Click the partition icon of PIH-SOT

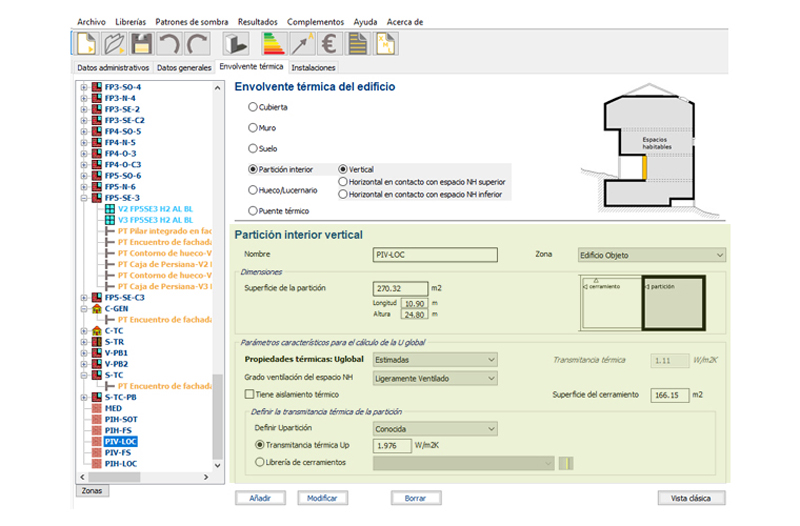tap(96, 420)
